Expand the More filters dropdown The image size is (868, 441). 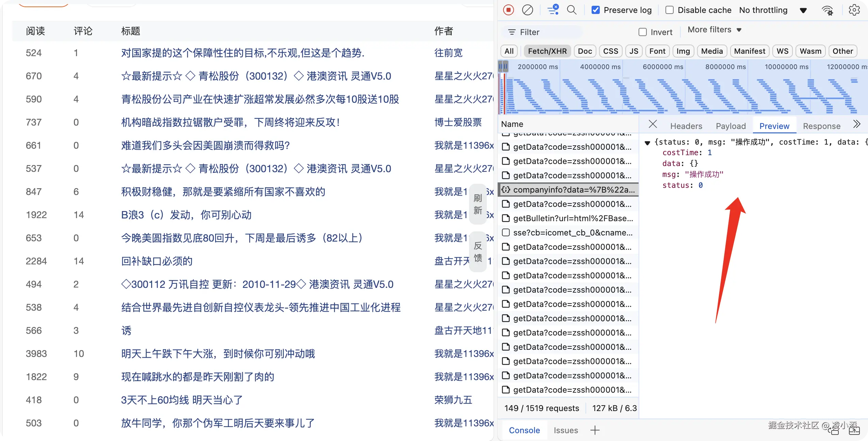tap(714, 30)
